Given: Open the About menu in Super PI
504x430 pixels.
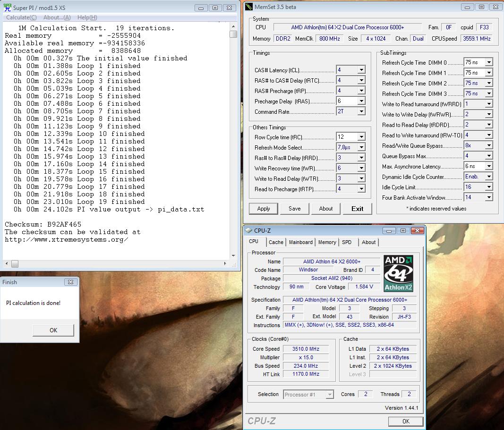Looking at the screenshot, I should click(57, 17).
